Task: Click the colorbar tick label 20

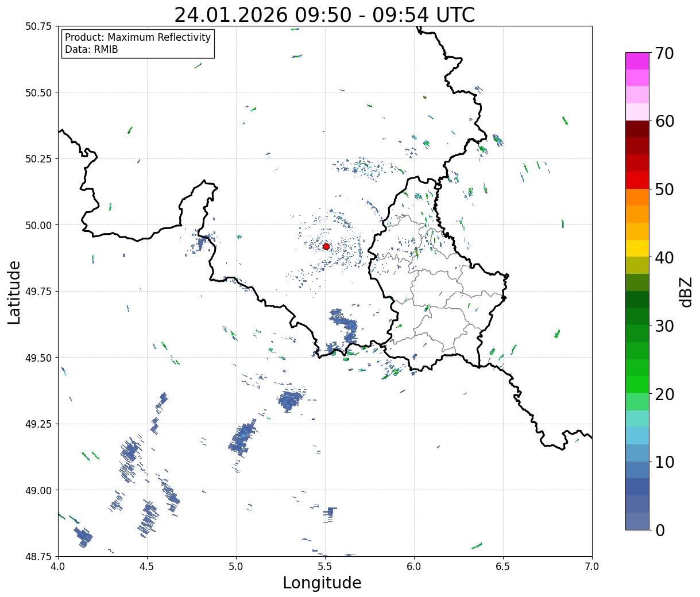Action: (664, 394)
